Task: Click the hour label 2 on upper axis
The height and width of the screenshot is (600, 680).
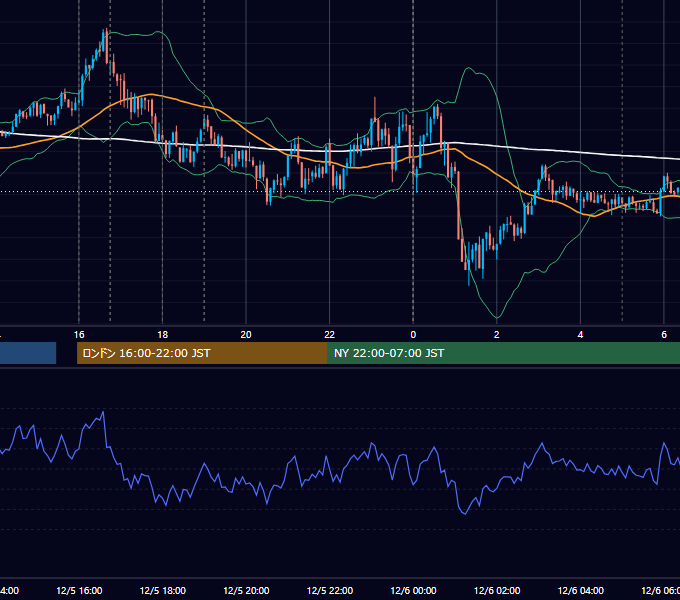Action: [x=497, y=335]
